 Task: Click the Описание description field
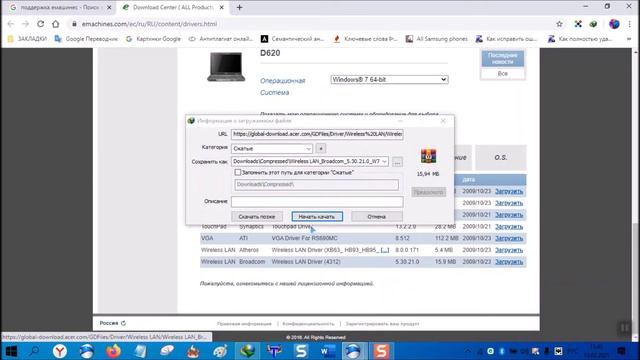[x=317, y=201]
